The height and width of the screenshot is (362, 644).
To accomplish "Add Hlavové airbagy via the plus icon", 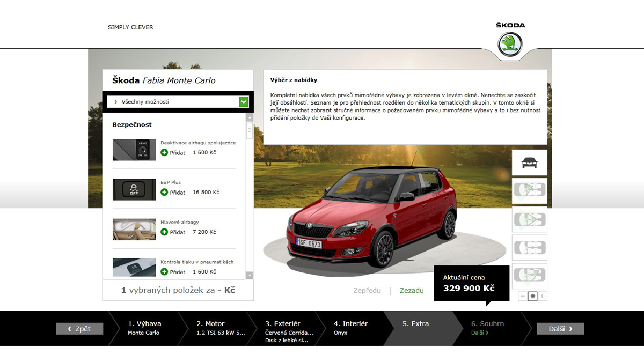I will 164,232.
